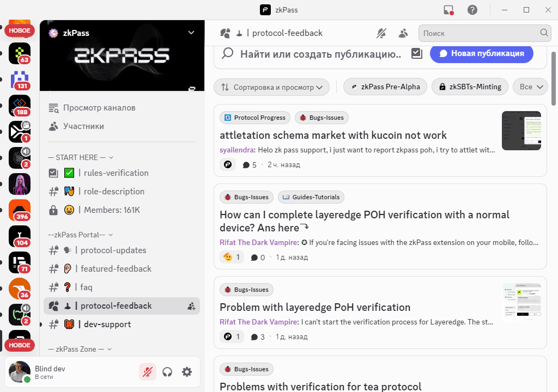Click Protocol Progress tag on first post
The image size is (558, 392).
[x=255, y=118]
